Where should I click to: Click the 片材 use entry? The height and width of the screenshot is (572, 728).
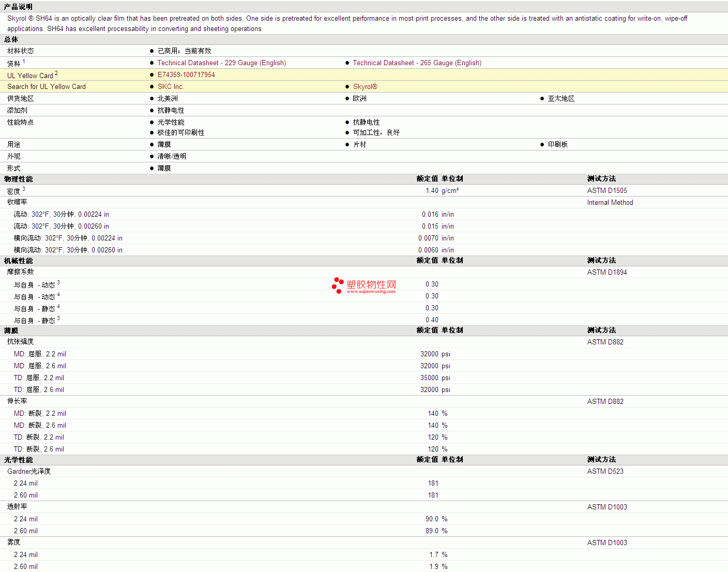359,144
